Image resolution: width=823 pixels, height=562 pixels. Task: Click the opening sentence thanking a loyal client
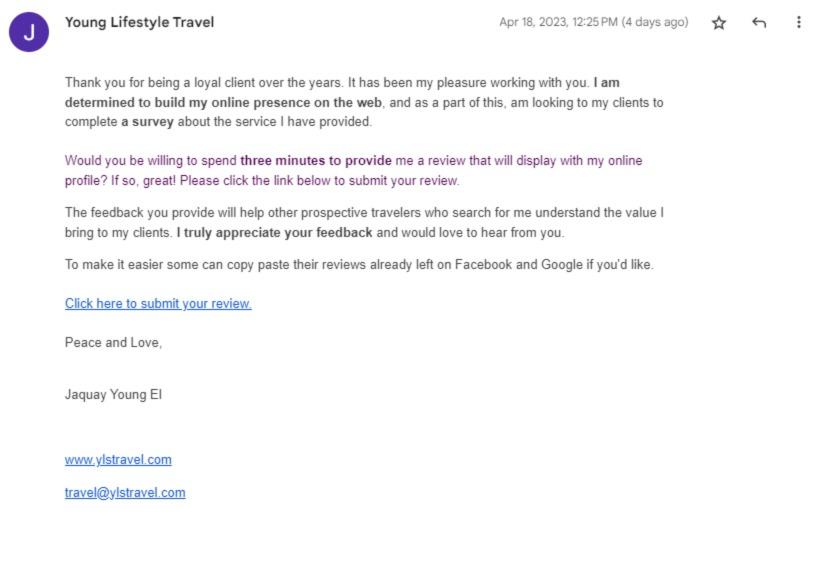tap(204, 83)
